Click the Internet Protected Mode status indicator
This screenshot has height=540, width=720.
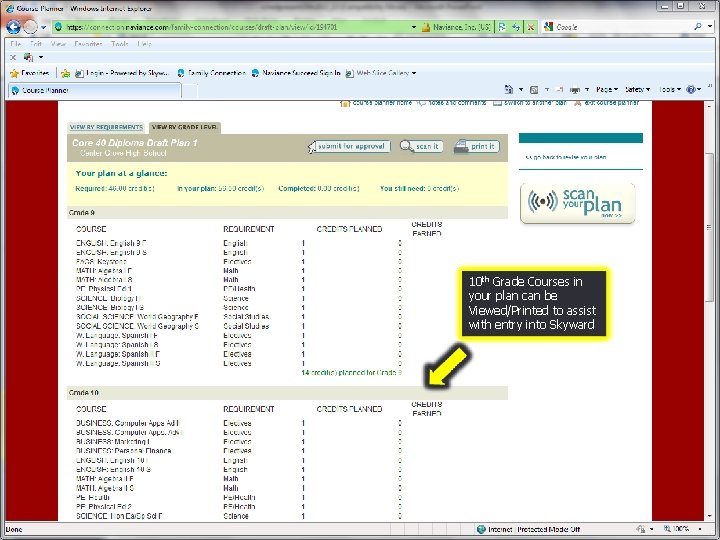(528, 529)
